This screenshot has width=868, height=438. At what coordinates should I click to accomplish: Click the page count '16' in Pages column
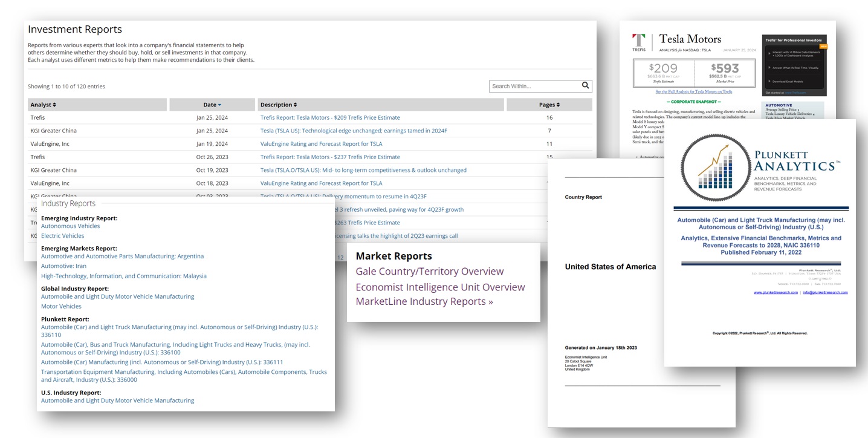click(549, 117)
